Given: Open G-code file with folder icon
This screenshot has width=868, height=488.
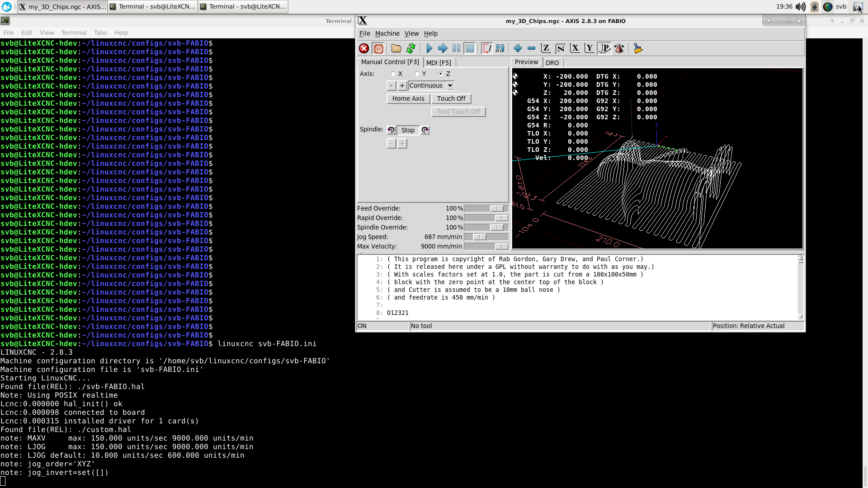Looking at the screenshot, I should click(396, 48).
